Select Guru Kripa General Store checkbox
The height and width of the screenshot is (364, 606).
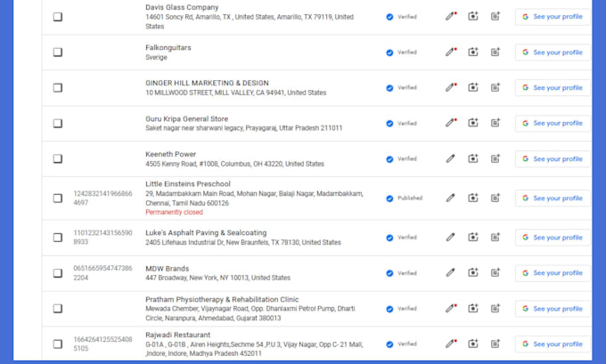[58, 123]
